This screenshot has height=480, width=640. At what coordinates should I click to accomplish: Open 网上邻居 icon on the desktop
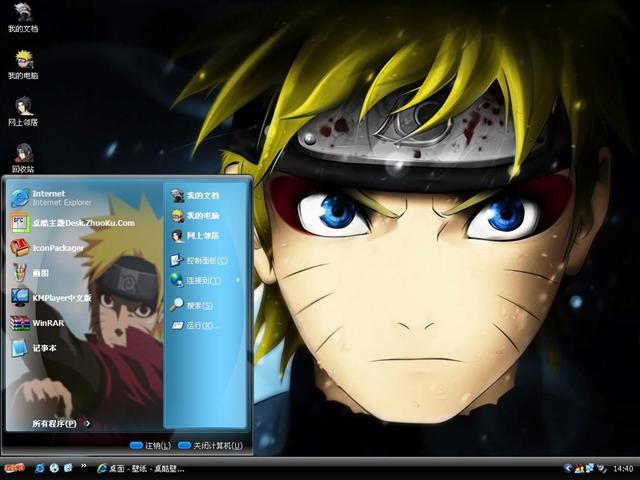[23, 111]
